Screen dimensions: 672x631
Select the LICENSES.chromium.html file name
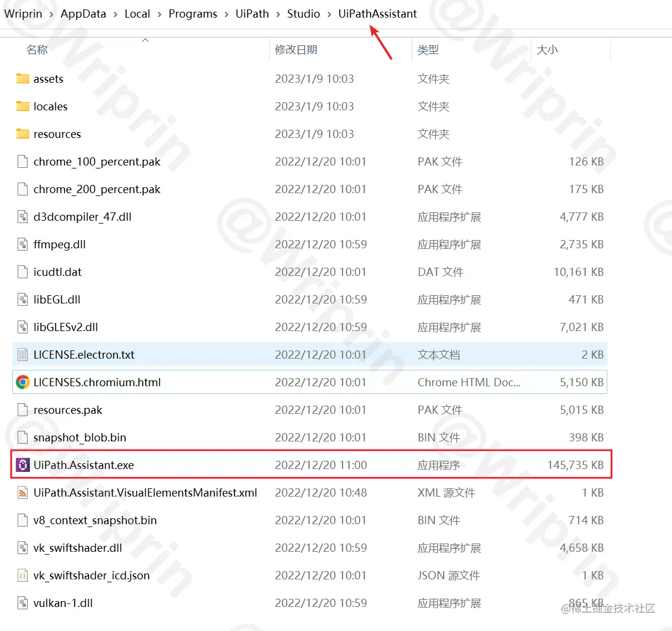[x=98, y=382]
